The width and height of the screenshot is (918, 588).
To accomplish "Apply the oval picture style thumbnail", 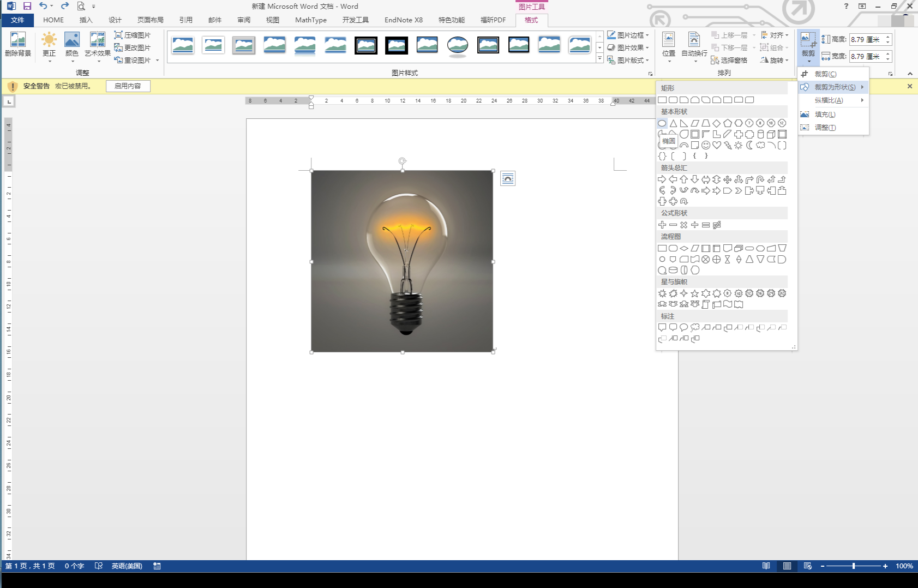I will click(458, 46).
